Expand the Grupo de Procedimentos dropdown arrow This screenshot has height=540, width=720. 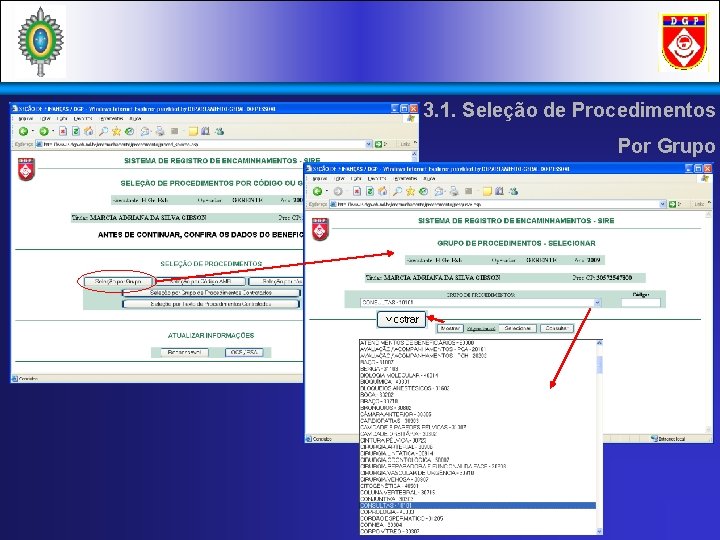click(597, 303)
